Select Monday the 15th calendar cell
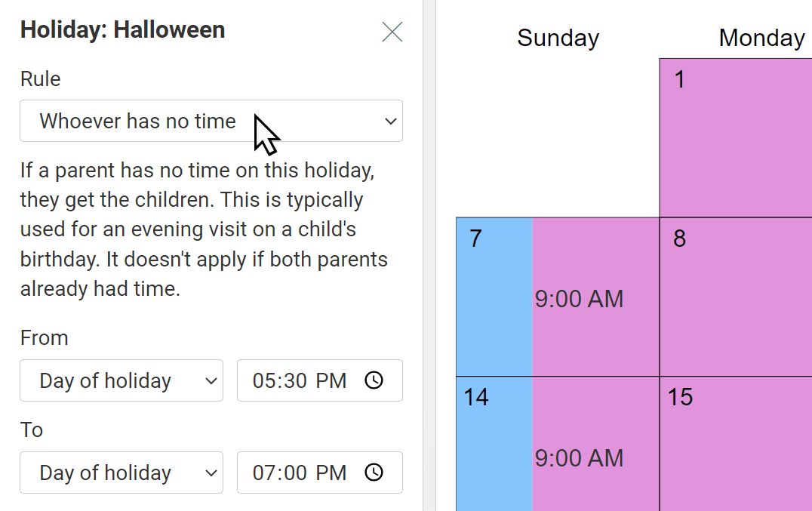This screenshot has width=812, height=511. pyautogui.click(x=736, y=444)
